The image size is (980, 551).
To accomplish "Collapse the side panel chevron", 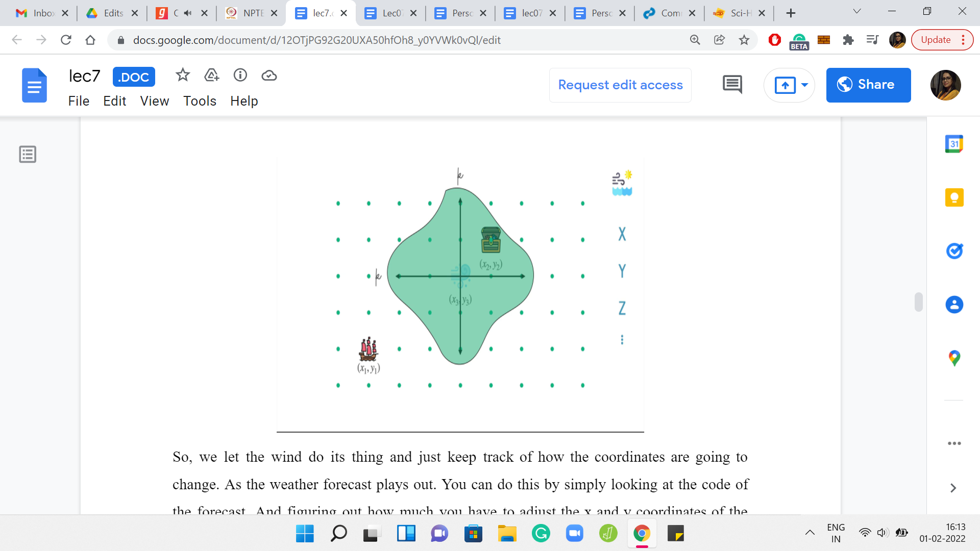I will coord(953,488).
